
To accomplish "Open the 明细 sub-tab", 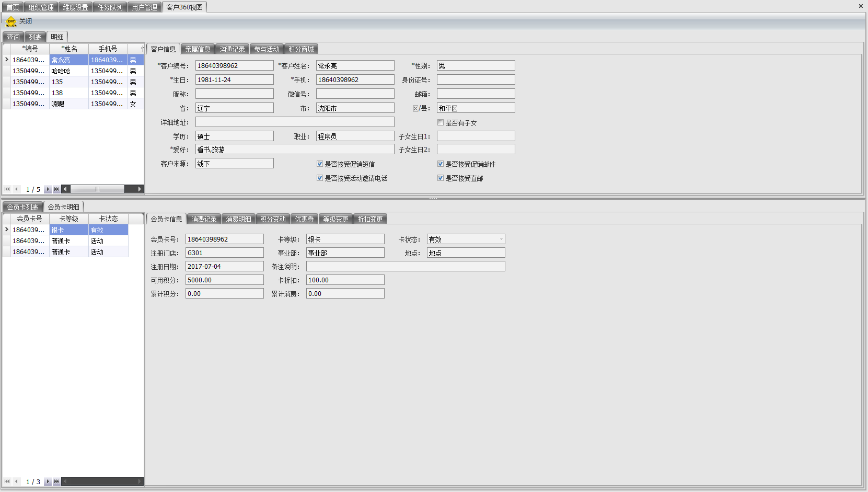I will [57, 37].
